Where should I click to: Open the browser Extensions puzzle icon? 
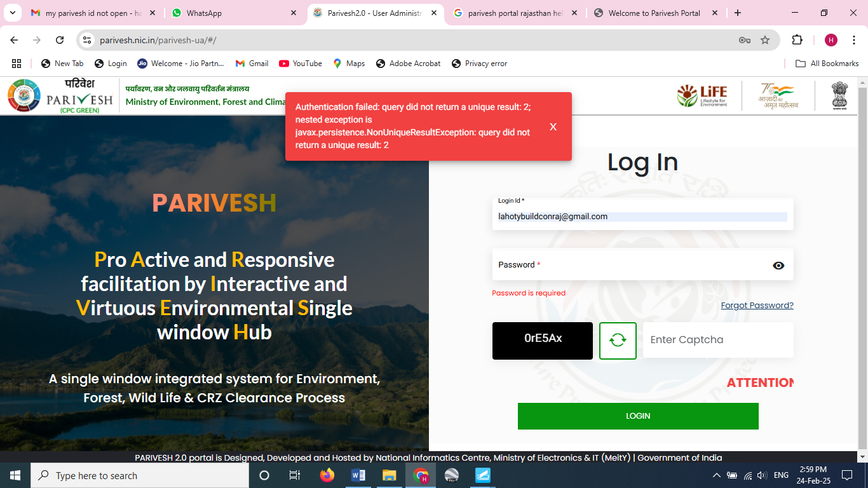click(x=797, y=39)
